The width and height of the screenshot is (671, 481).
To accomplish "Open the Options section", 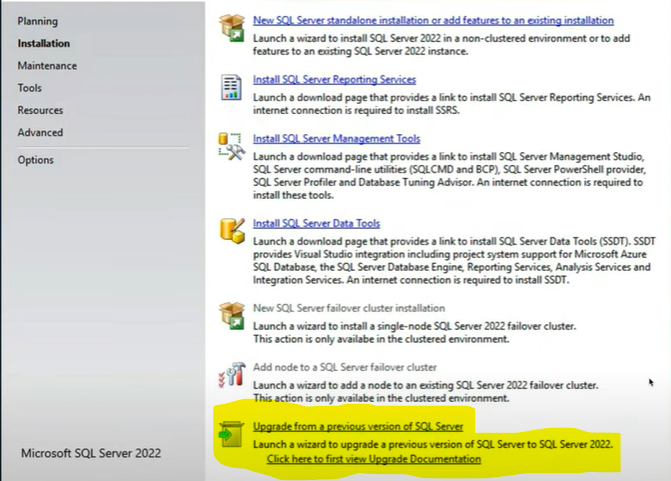I will tap(36, 160).
